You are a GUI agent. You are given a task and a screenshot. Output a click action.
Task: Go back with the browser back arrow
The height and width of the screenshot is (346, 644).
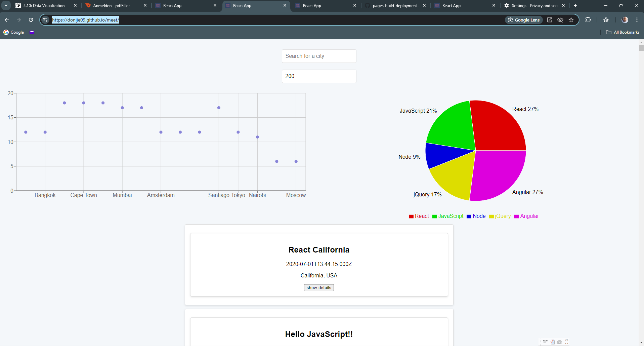pos(7,20)
